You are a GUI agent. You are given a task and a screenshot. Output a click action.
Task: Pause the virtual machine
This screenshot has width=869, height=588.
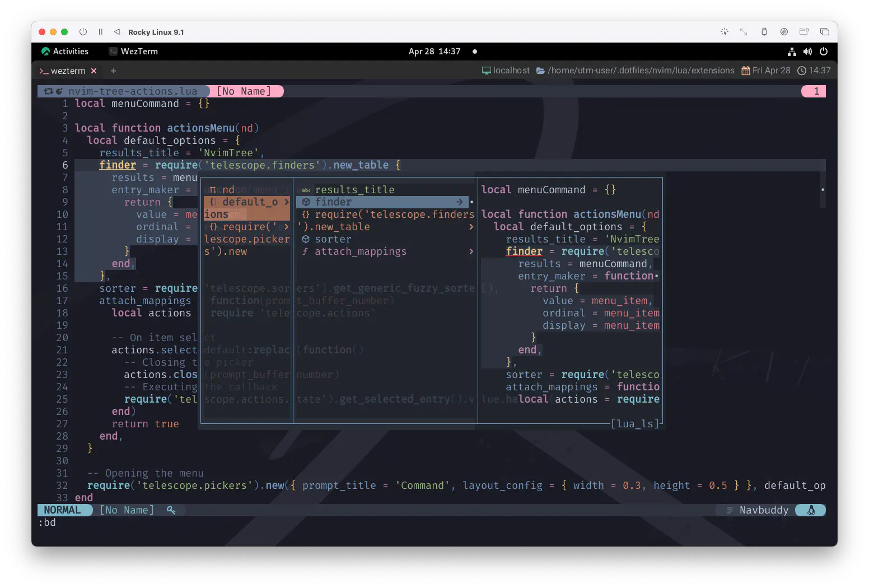pyautogui.click(x=101, y=32)
